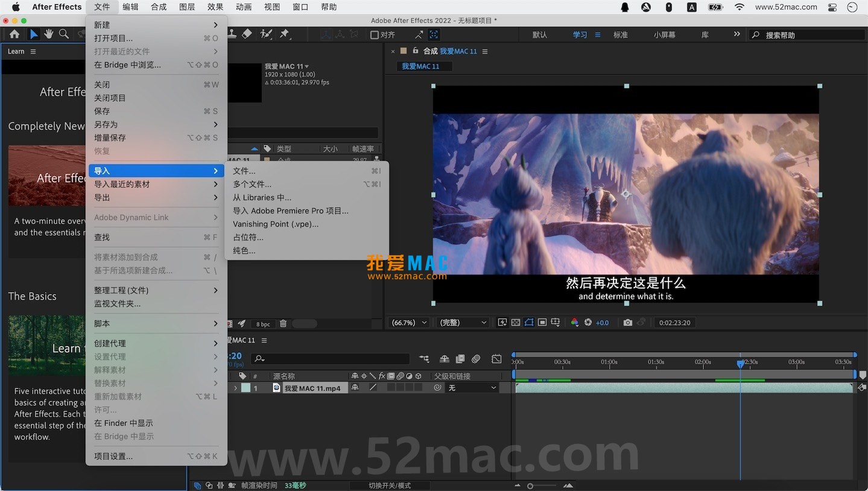This screenshot has height=491, width=868.
Task: Expand workspace overflow chevrons
Action: tap(737, 34)
